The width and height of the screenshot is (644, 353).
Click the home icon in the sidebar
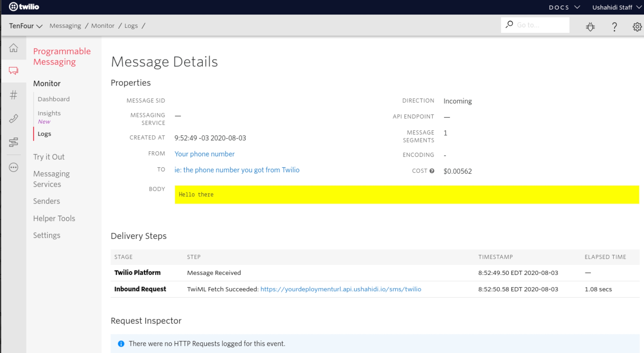[13, 48]
